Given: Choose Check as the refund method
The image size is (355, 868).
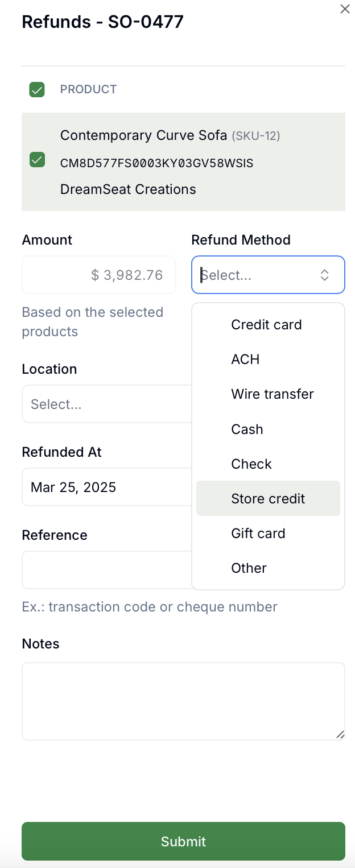Looking at the screenshot, I should (251, 464).
